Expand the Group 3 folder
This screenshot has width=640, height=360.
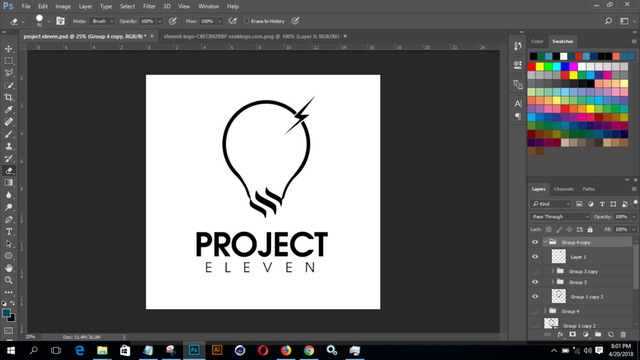click(553, 282)
